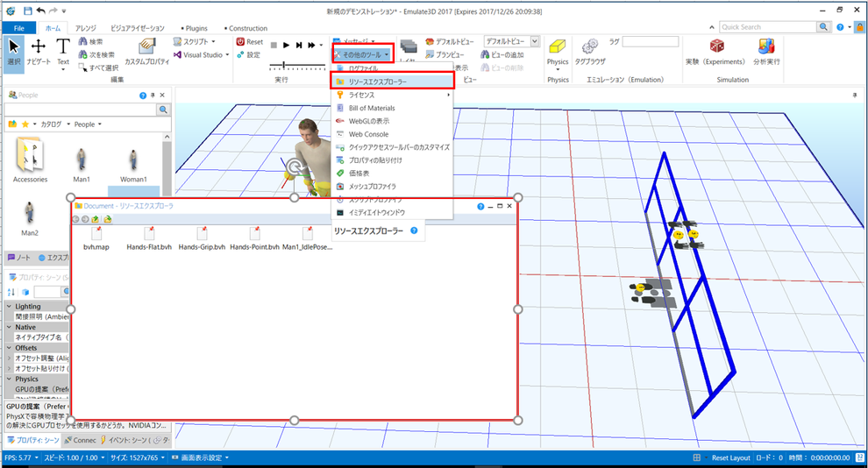868x468 pixels.
Task: Open the デフォルトビュー combo box dropdown
Action: click(x=535, y=41)
